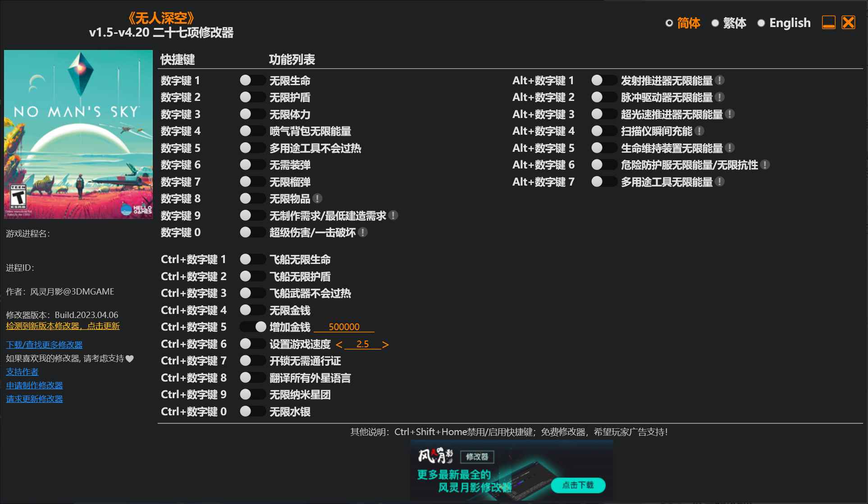Click info icon beside 扫描仪瞬间充能

[x=700, y=131]
